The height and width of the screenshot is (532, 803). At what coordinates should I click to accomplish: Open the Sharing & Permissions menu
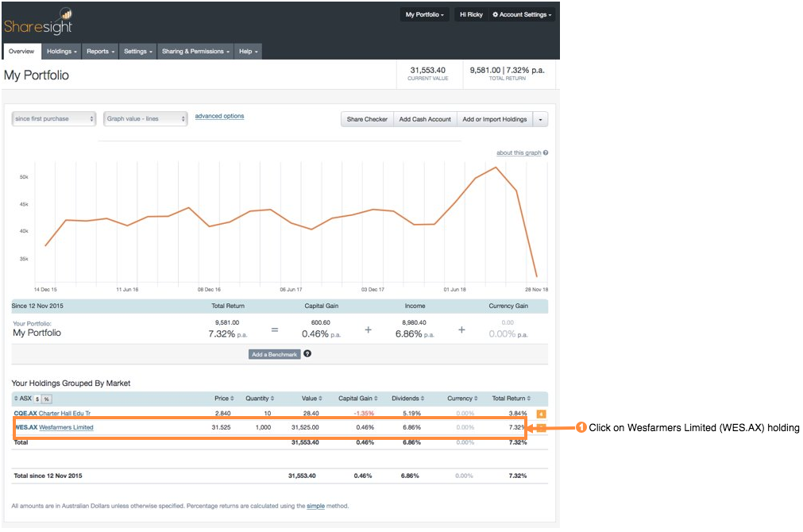point(195,51)
